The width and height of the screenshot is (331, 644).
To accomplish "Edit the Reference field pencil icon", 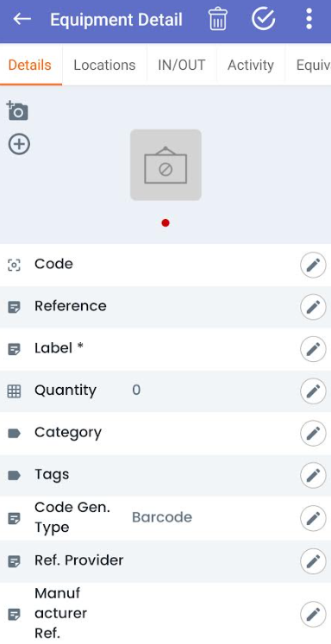I will coord(313,307).
